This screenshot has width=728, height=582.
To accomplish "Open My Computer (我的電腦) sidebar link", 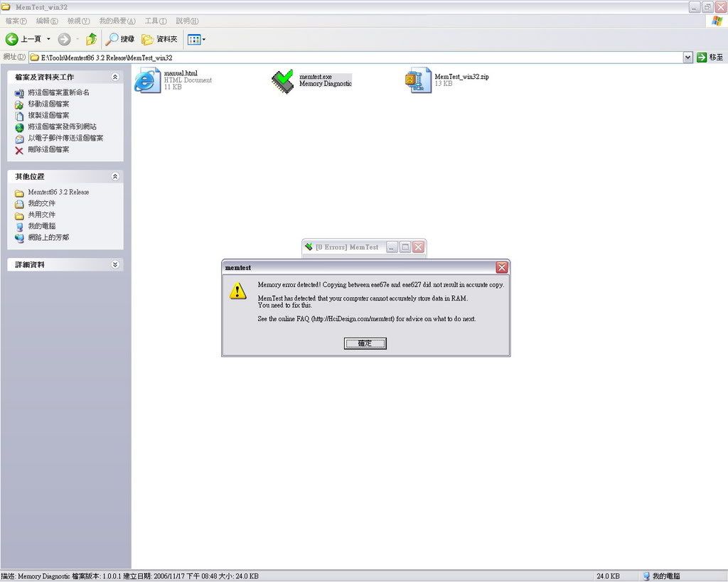I will [x=41, y=226].
